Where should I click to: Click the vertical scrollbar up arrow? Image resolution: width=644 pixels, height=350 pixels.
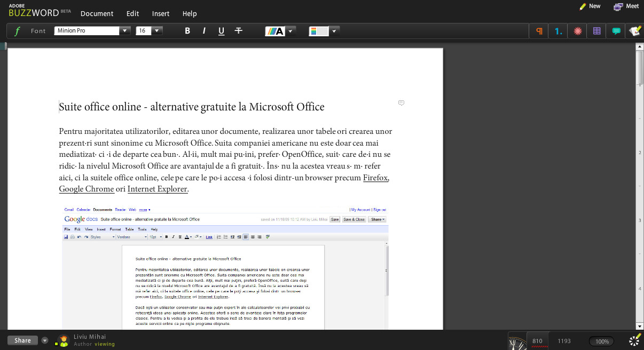(640, 46)
